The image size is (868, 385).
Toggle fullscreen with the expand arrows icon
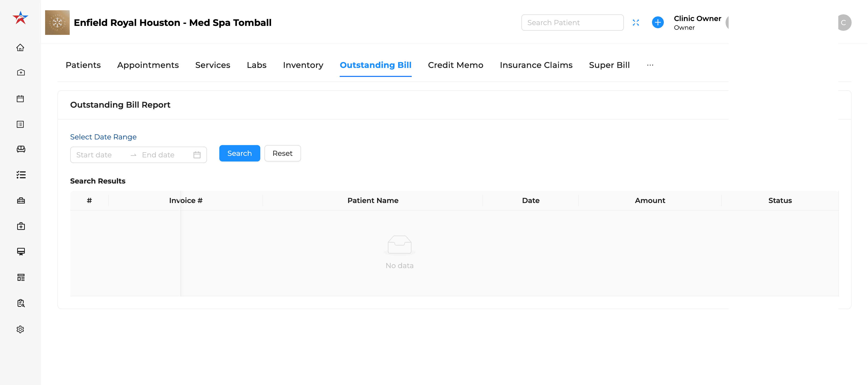click(x=635, y=23)
